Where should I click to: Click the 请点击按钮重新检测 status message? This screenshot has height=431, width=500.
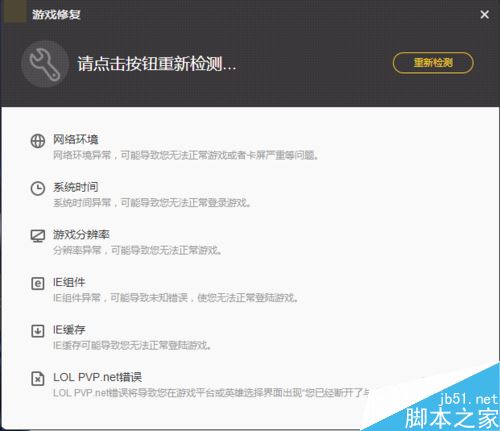point(157,63)
